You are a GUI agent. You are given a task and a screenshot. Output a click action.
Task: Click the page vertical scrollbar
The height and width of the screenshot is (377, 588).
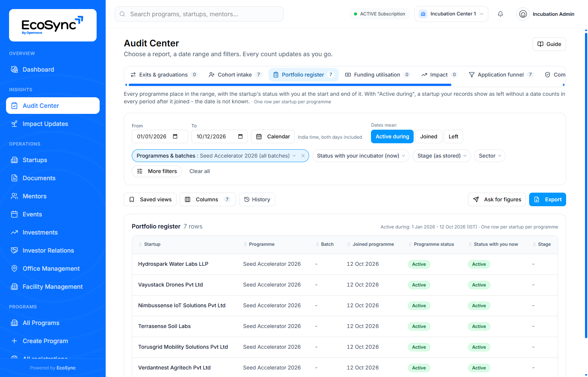[x=586, y=185]
